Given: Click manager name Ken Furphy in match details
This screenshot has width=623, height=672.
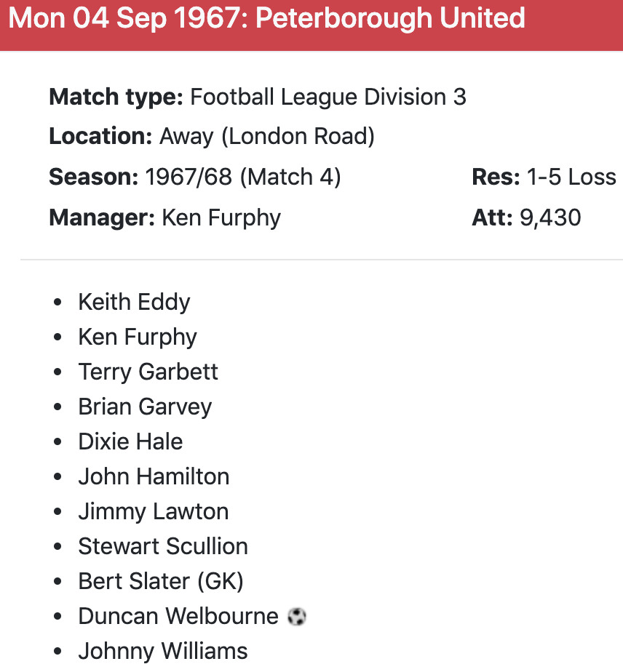Looking at the screenshot, I should tap(221, 217).
